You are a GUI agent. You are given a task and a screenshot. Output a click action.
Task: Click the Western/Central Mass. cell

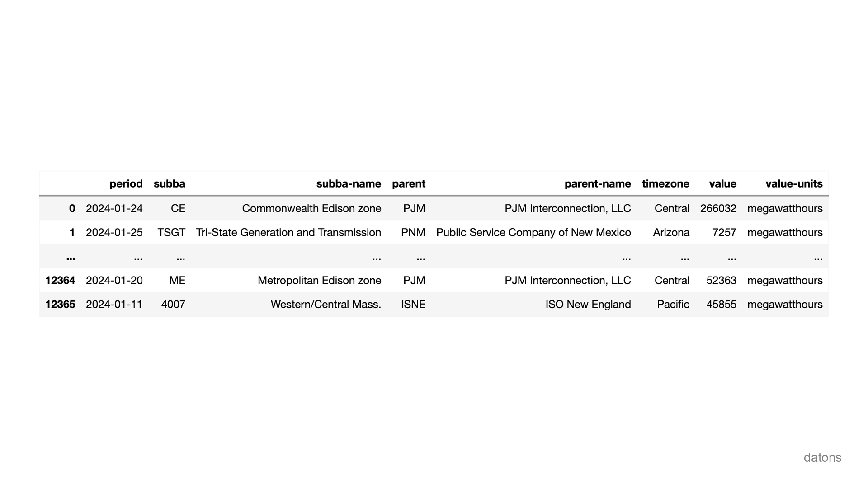pyautogui.click(x=325, y=304)
